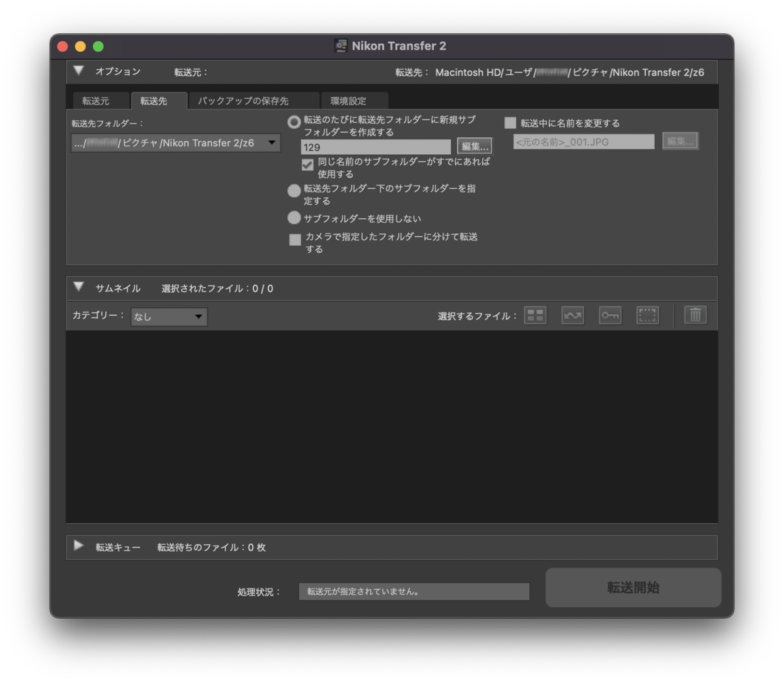Click 編集... button next to 129 field

pos(474,146)
